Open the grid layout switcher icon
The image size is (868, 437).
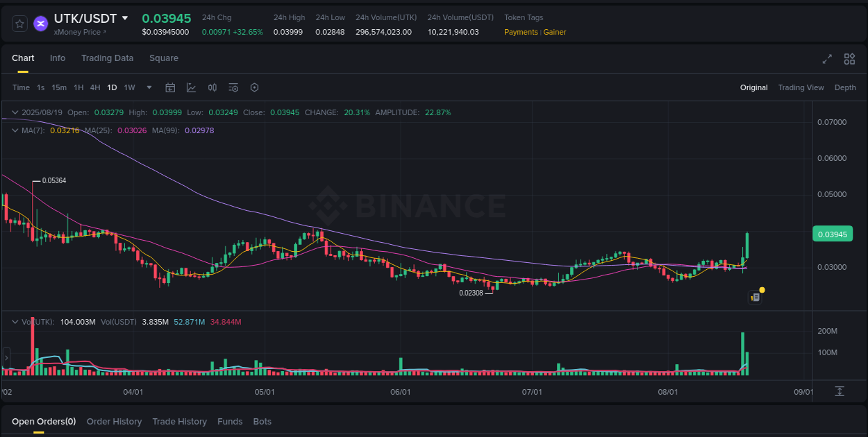point(849,60)
